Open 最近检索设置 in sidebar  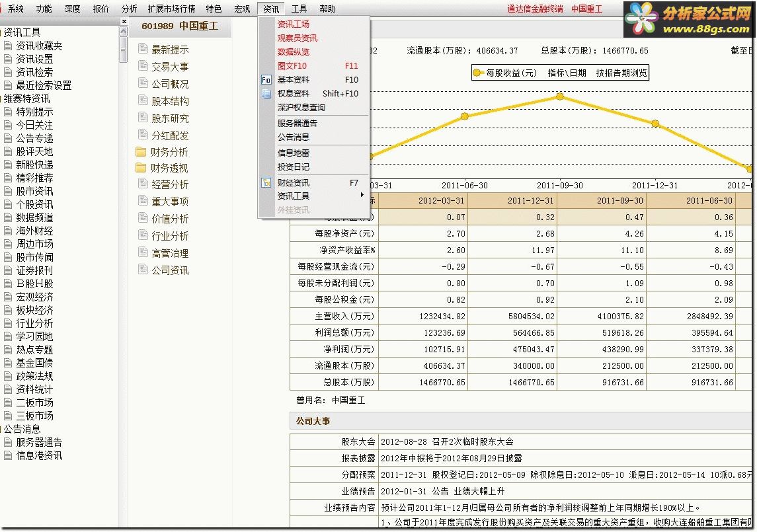(x=44, y=85)
